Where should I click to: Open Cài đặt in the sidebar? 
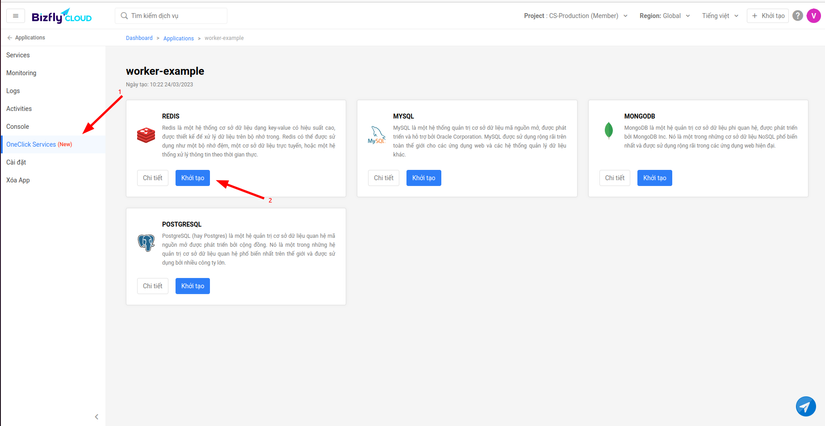pyautogui.click(x=53, y=162)
